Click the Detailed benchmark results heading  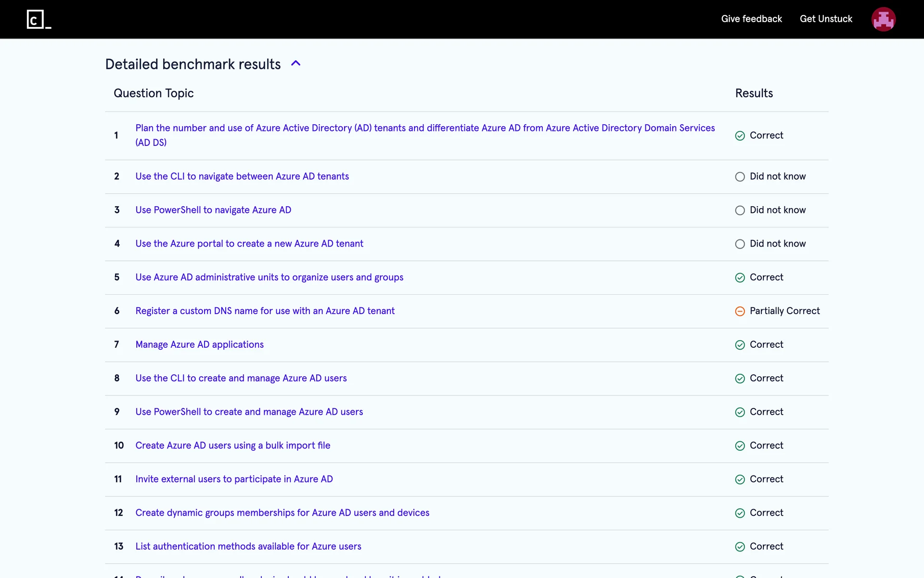pyautogui.click(x=192, y=64)
